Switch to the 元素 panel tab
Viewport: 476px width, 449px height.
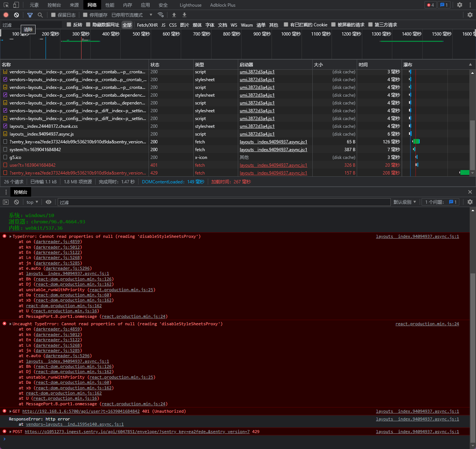coord(34,5)
